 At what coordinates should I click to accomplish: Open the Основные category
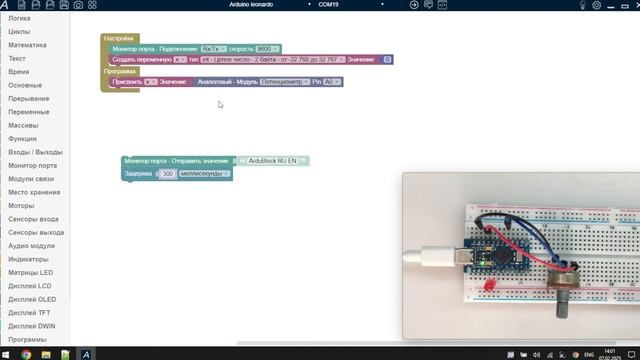[25, 85]
